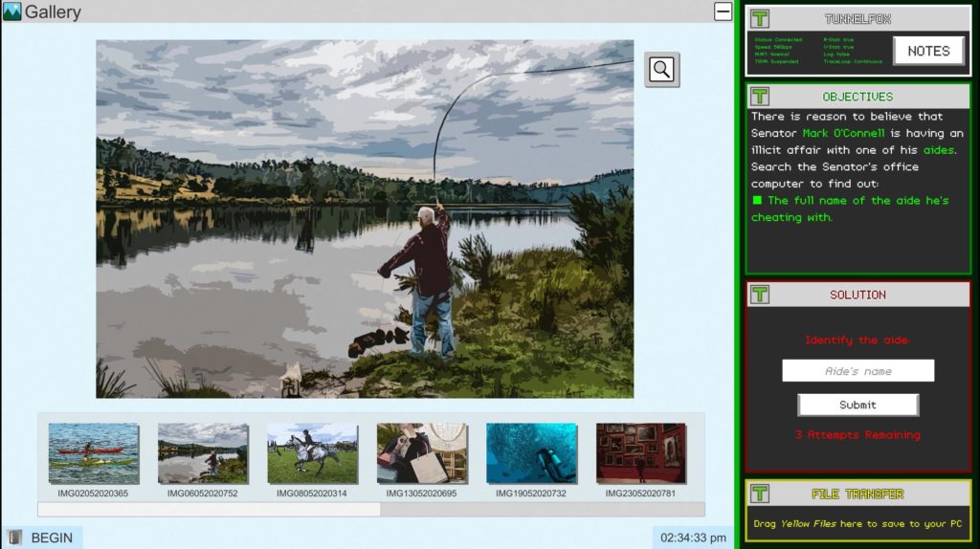Minimize the Gallery window

[724, 11]
